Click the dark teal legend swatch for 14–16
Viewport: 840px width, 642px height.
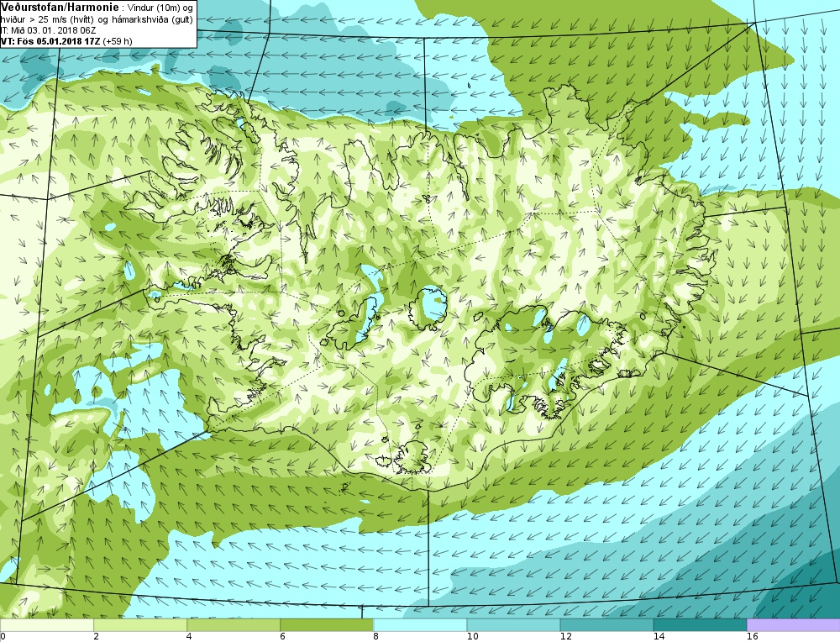coord(700,625)
